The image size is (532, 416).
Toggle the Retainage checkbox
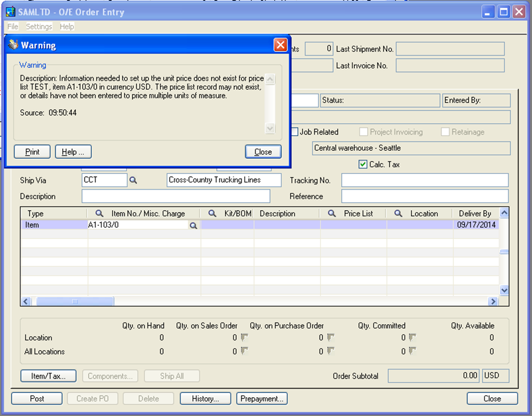tap(445, 132)
